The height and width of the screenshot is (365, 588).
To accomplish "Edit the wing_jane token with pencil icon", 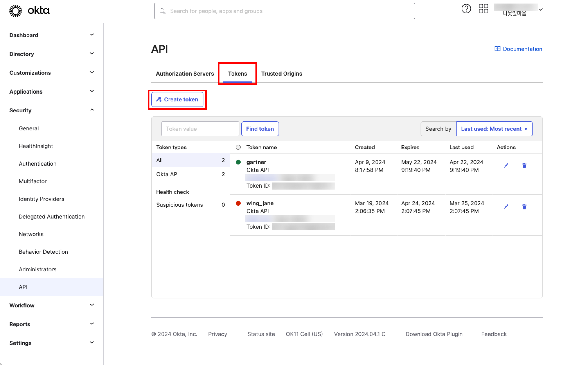I will click(506, 207).
